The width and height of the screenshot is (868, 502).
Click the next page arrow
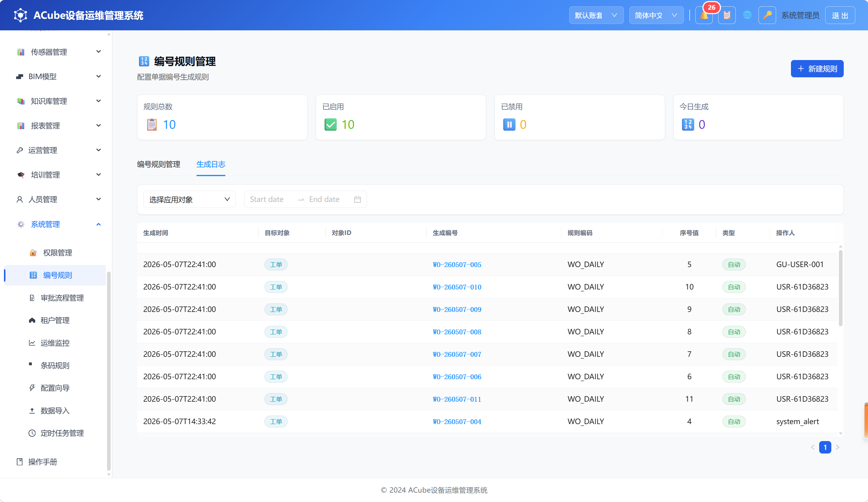coord(837,447)
